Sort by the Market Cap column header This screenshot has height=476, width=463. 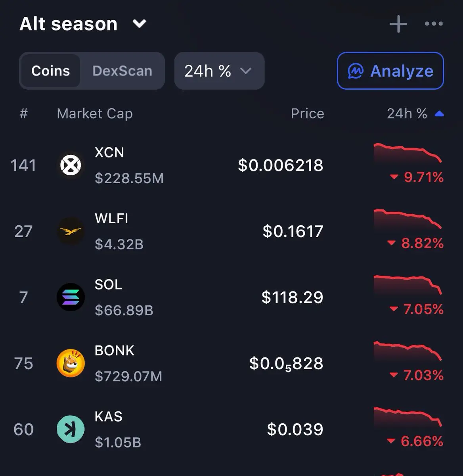tap(95, 114)
